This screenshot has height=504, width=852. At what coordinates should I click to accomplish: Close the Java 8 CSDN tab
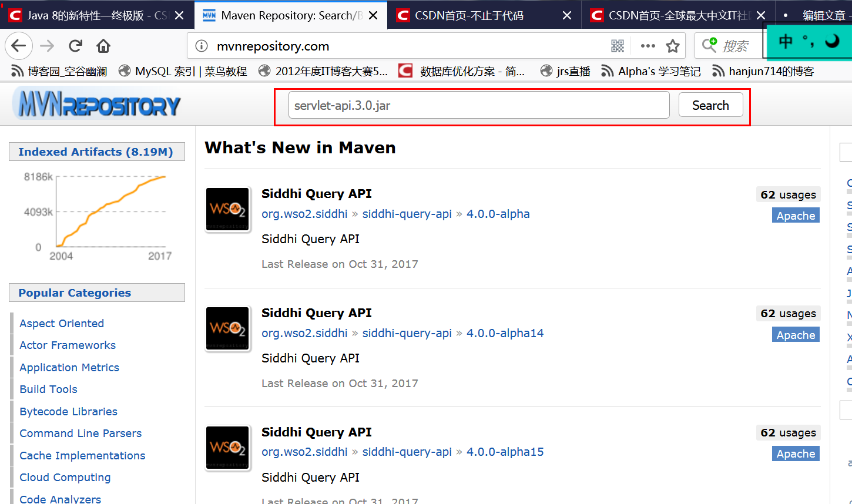179,15
